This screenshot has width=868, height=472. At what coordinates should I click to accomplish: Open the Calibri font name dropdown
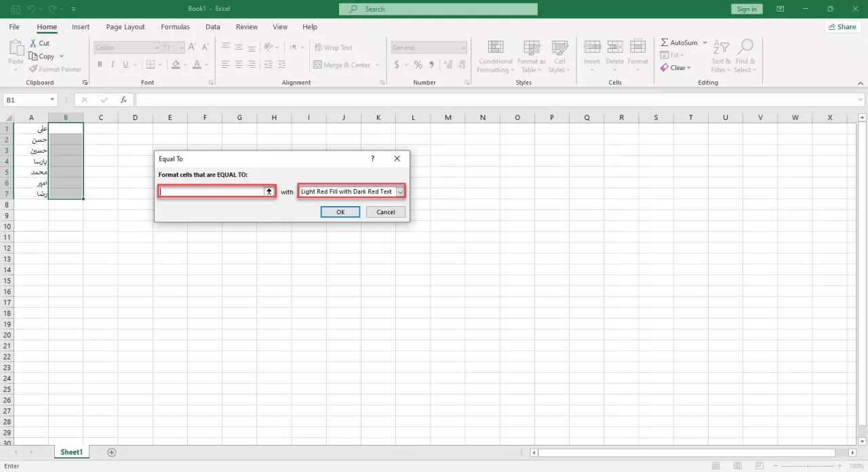[155, 47]
